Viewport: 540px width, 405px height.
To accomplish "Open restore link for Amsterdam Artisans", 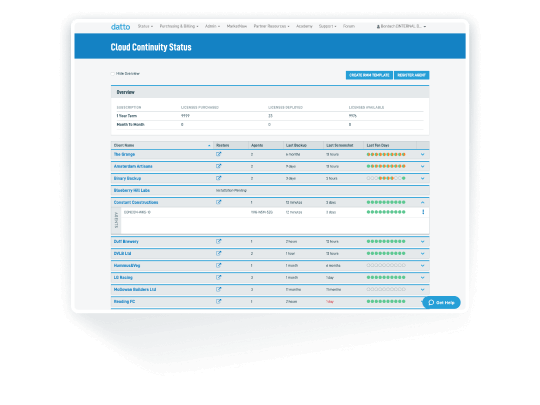I will pos(218,166).
